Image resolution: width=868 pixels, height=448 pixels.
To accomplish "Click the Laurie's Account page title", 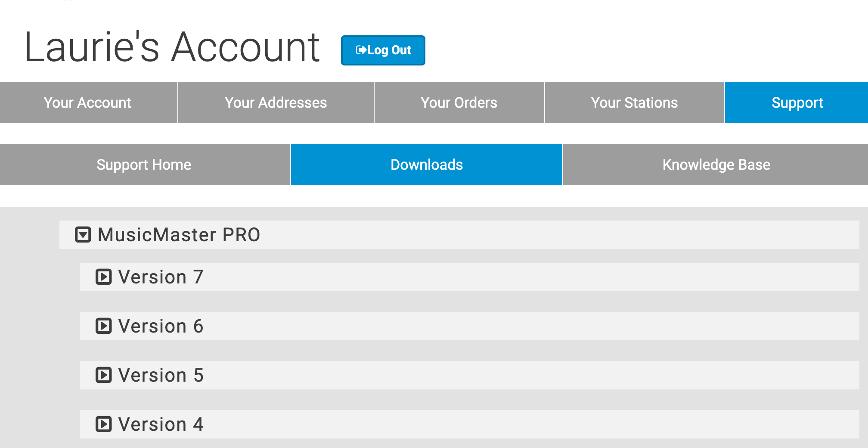I will click(172, 47).
